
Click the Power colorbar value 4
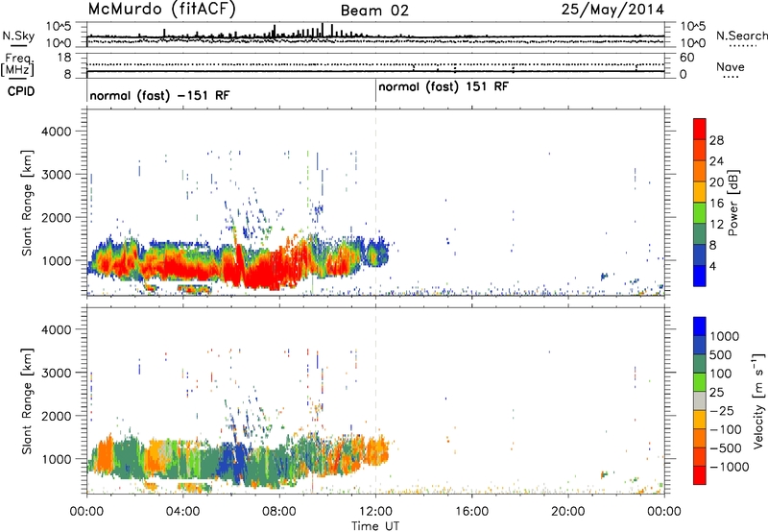pyautogui.click(x=712, y=266)
